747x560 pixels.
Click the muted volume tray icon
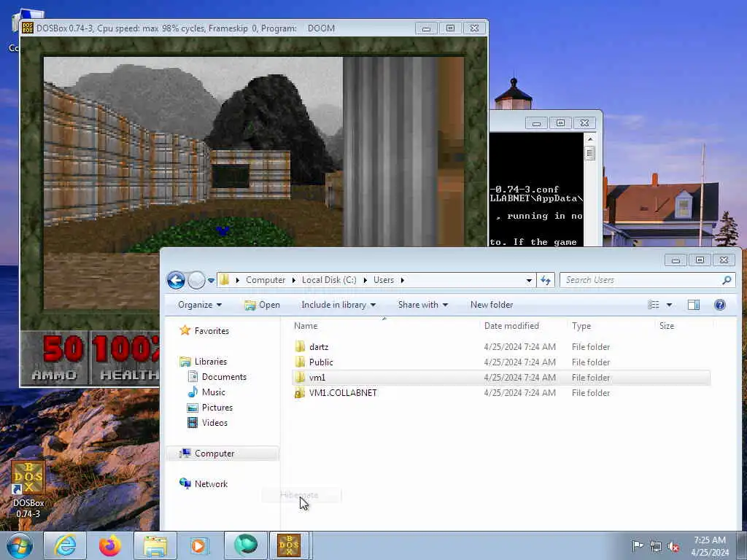click(x=673, y=546)
